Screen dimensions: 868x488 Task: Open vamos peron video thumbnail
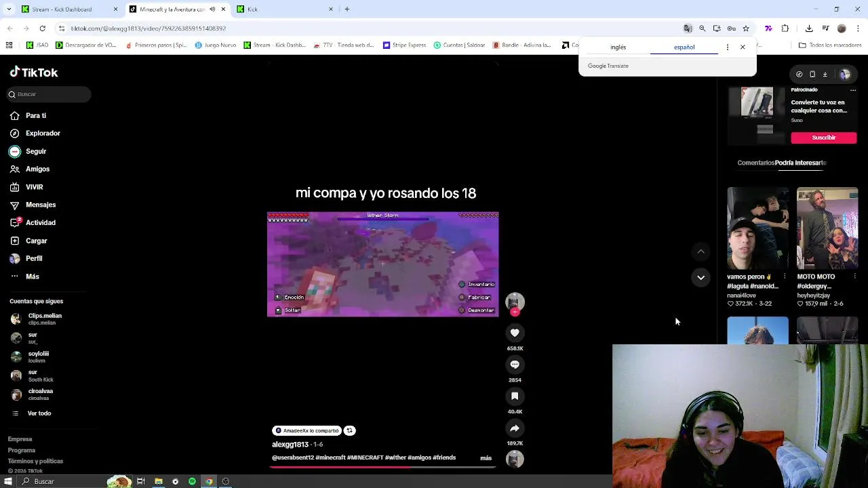[757, 228]
